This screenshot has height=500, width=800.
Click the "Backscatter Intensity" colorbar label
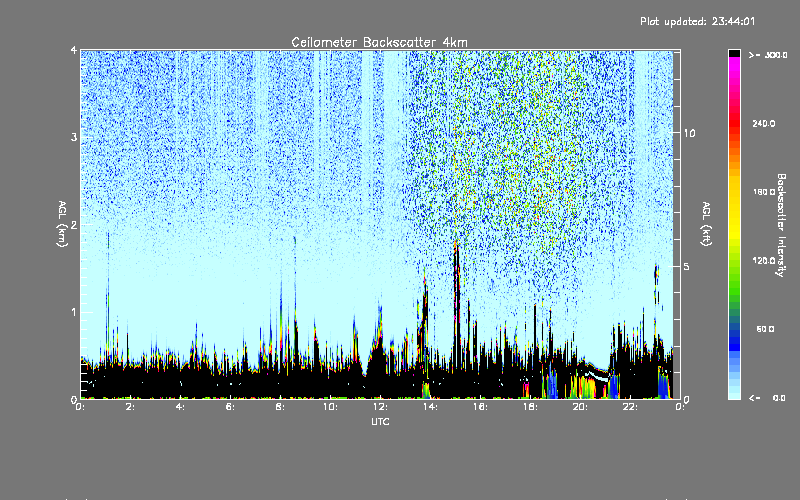click(x=781, y=225)
